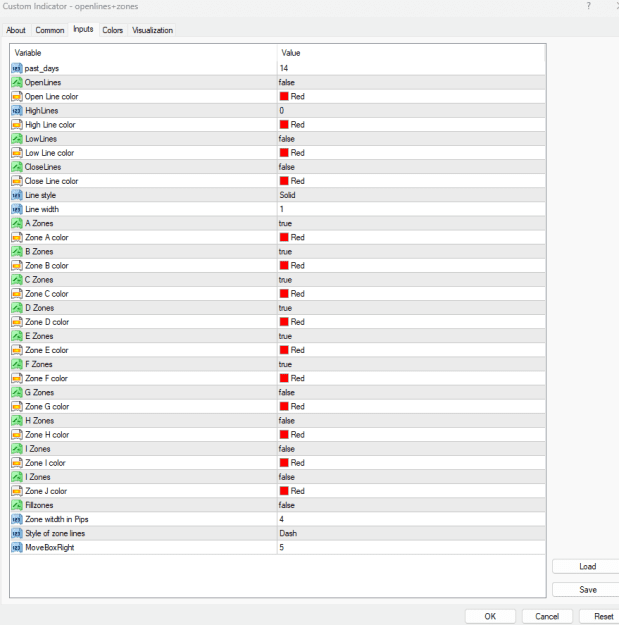The width and height of the screenshot is (619, 625).
Task: Toggle Fillzones false value
Action: coord(411,505)
